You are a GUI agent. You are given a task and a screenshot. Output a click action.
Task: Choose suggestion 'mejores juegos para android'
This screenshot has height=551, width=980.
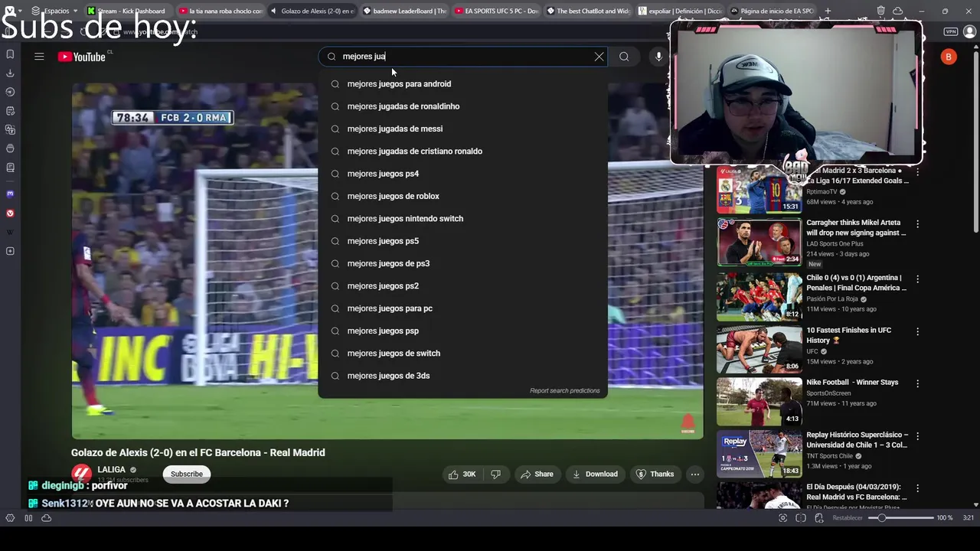point(462,84)
